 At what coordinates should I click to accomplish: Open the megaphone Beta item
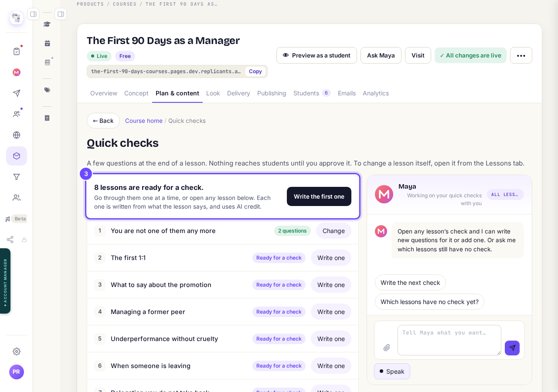click(16, 219)
